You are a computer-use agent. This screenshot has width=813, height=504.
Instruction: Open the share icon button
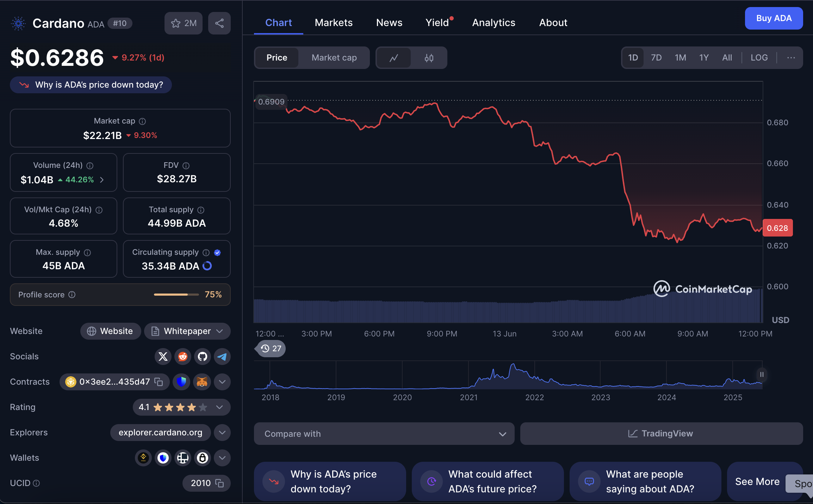[x=219, y=23]
